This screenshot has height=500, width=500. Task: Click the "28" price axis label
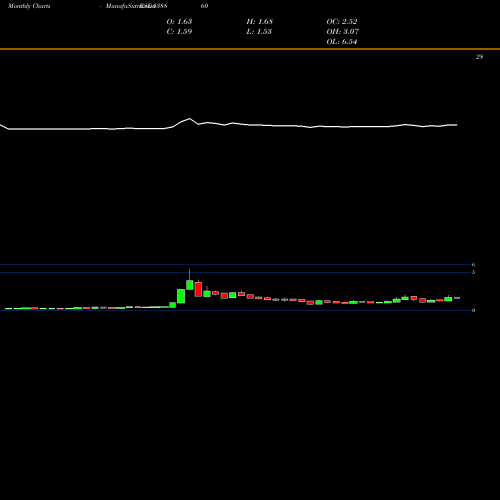point(479,57)
